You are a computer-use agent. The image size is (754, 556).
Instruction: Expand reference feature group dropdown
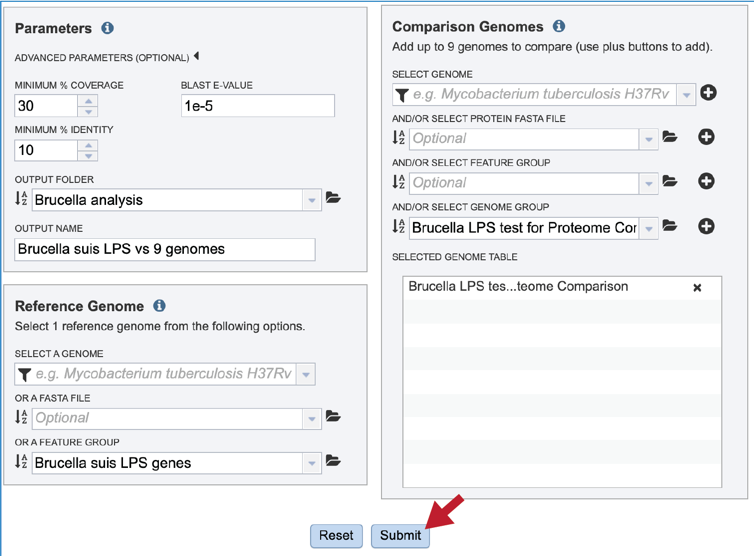312,463
